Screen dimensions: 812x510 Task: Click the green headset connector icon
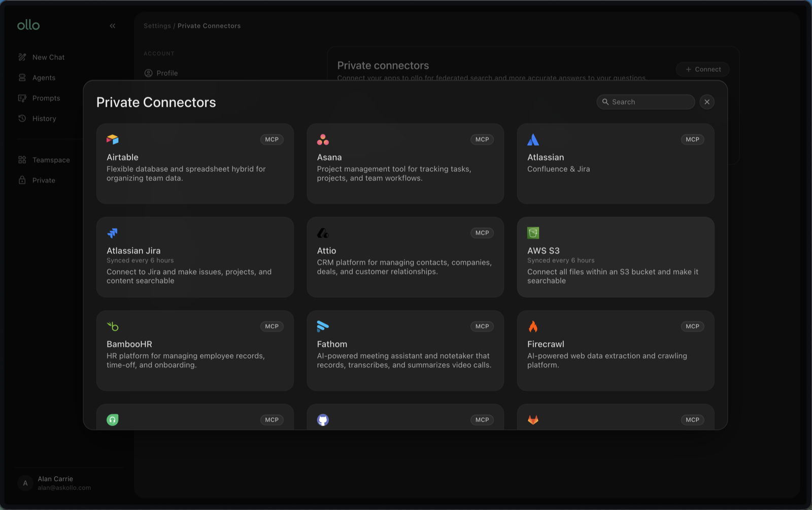(x=113, y=420)
